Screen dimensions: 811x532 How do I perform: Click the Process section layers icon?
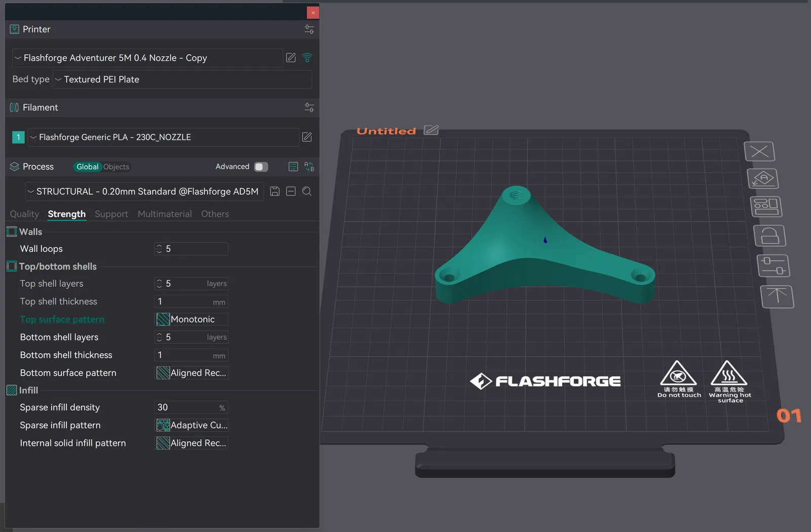14,167
